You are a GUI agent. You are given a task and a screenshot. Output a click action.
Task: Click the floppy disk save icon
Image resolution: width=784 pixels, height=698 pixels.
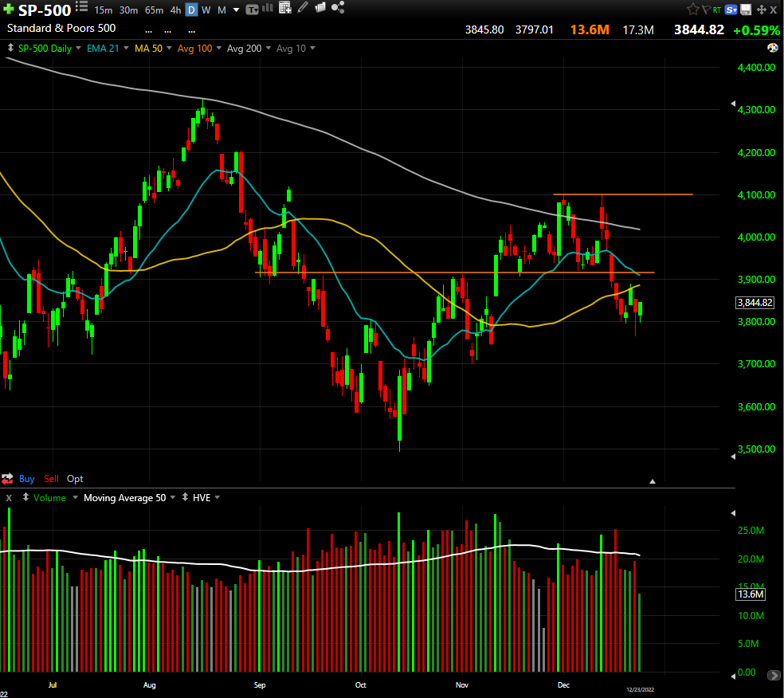click(746, 10)
